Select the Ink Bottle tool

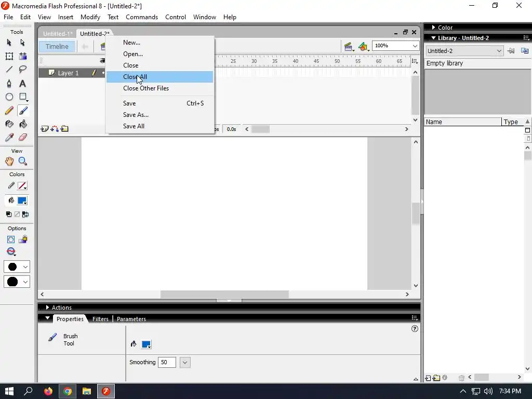9,124
